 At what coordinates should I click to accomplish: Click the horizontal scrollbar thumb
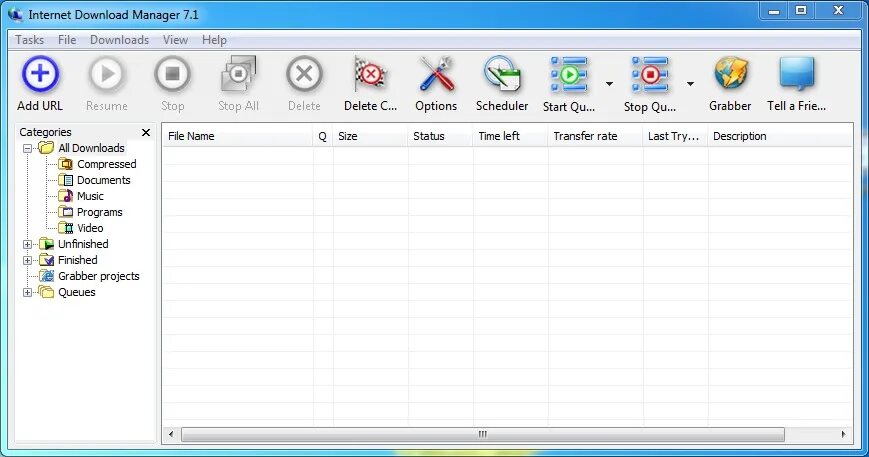click(x=483, y=434)
